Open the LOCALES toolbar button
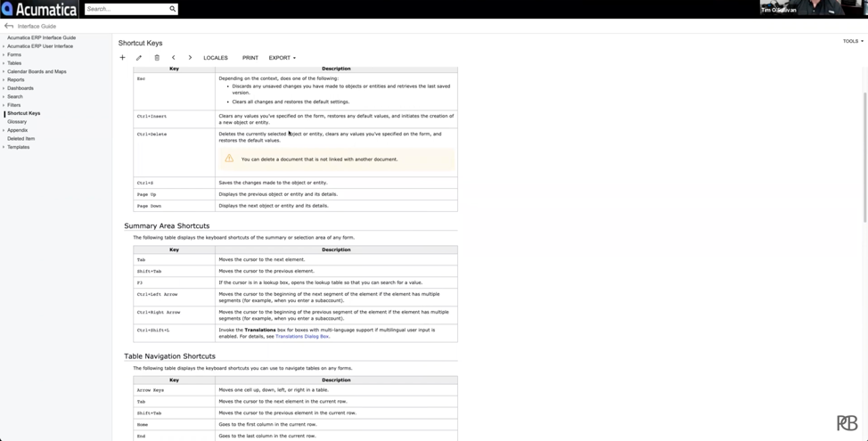The width and height of the screenshot is (868, 441). coord(216,58)
